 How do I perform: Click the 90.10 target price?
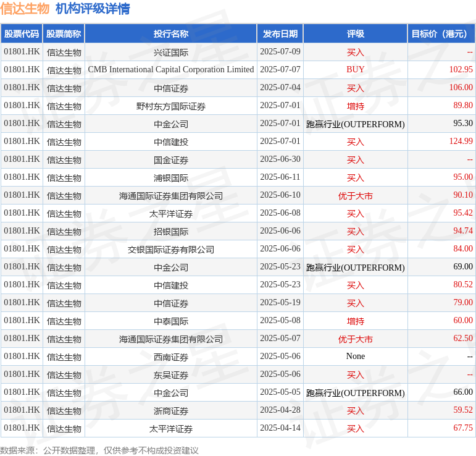pyautogui.click(x=463, y=195)
